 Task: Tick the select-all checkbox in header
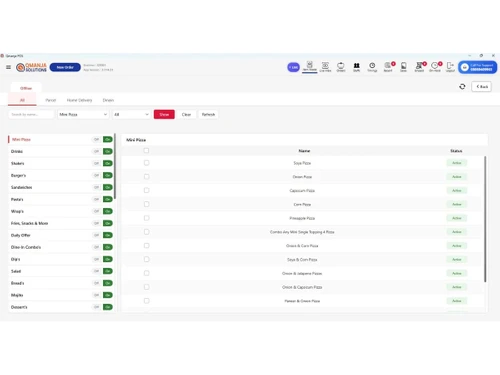(146, 151)
